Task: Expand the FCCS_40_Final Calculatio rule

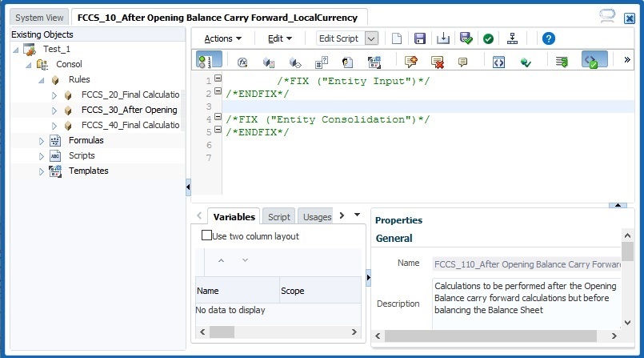Action: [54, 126]
